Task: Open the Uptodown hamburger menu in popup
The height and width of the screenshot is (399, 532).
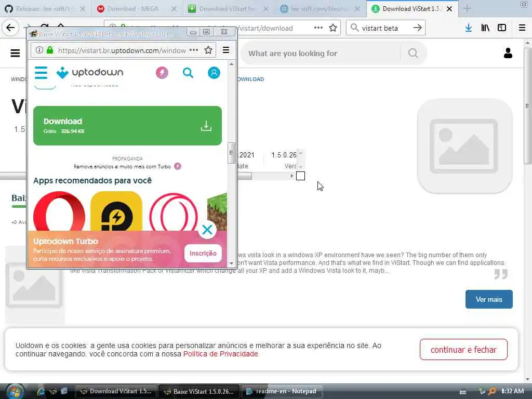Action: (x=41, y=73)
